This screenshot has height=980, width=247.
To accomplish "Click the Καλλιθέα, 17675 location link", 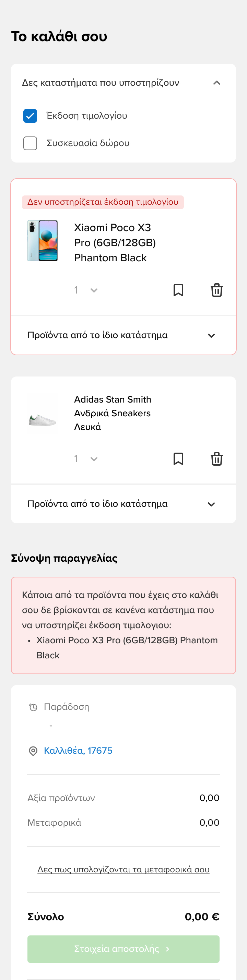I will (x=78, y=751).
